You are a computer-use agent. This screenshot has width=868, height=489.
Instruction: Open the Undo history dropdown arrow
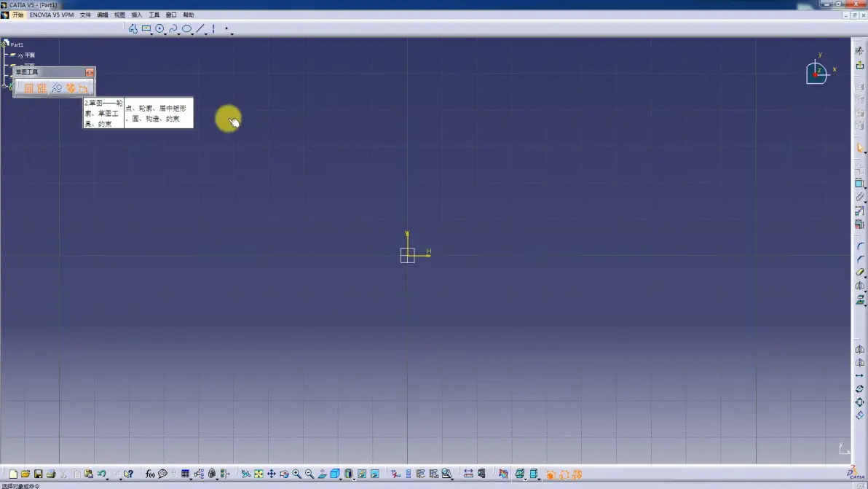(107, 479)
